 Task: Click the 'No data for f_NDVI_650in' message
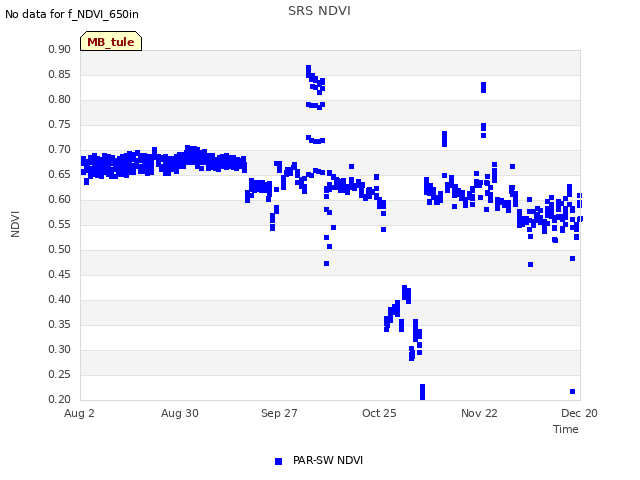(72, 14)
